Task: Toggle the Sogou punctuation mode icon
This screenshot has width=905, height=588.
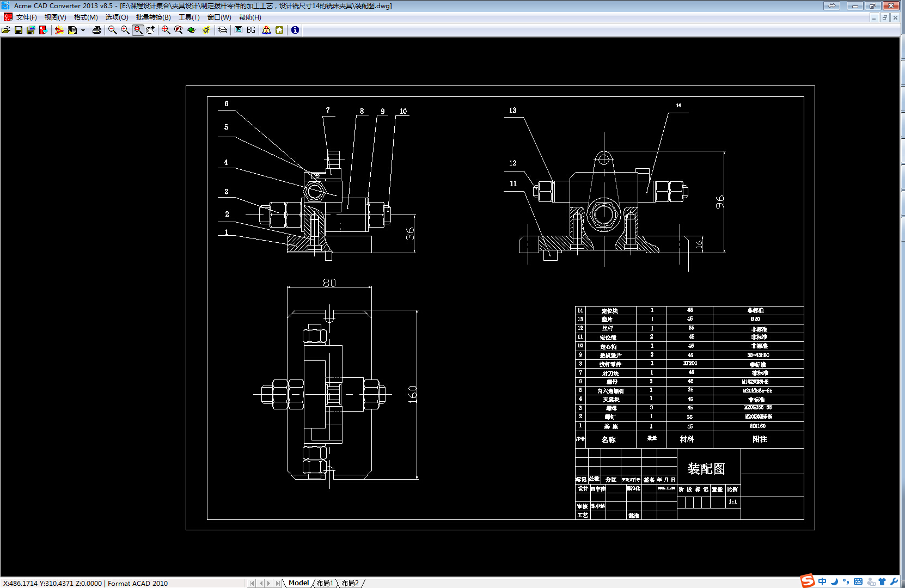Action: 846,581
